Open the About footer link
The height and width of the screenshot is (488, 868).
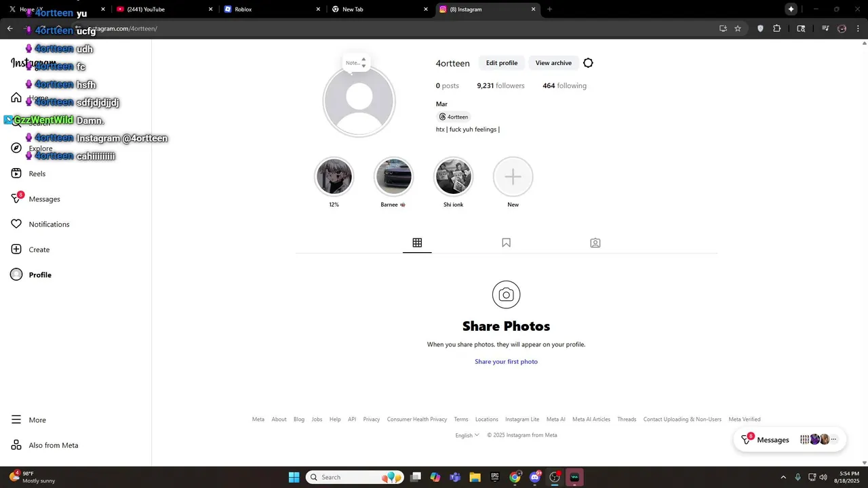click(x=279, y=420)
